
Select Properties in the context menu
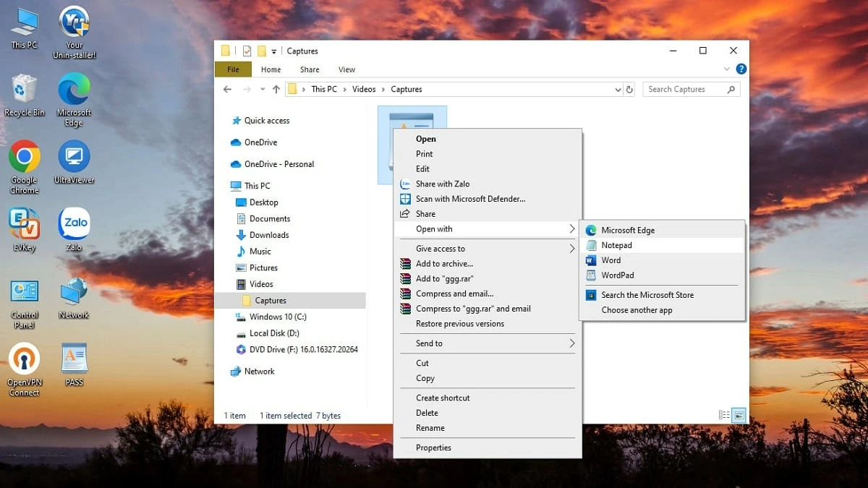(433, 448)
